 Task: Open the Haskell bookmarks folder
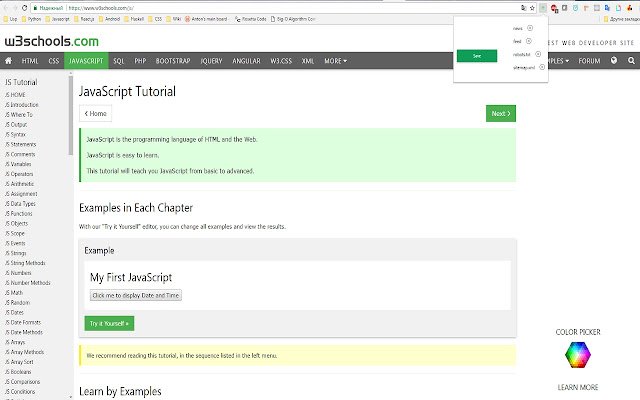coord(134,19)
